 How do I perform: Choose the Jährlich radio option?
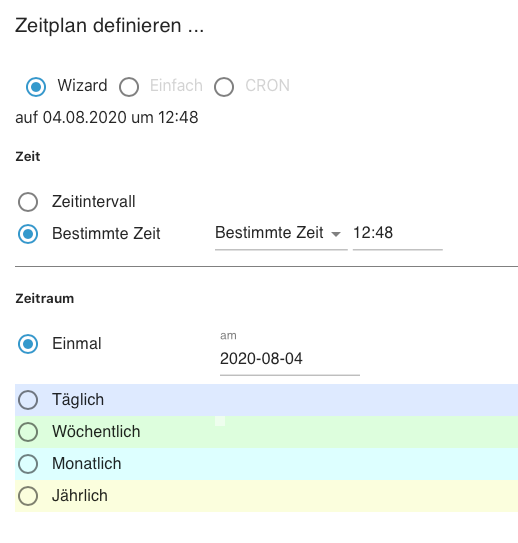[28, 496]
